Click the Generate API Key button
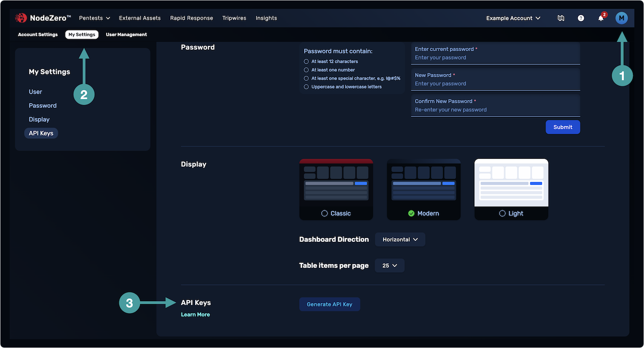This screenshot has width=644, height=348. tap(329, 305)
